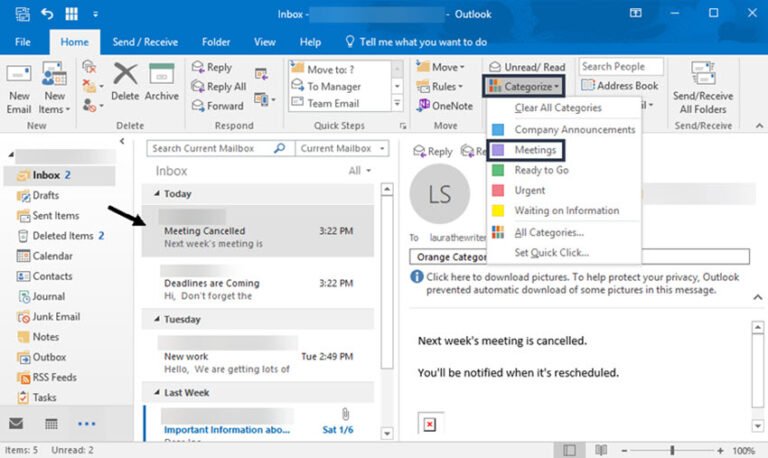Image resolution: width=768 pixels, height=458 pixels.
Task: Switch to Mail view icon at bottom
Action: 16,423
